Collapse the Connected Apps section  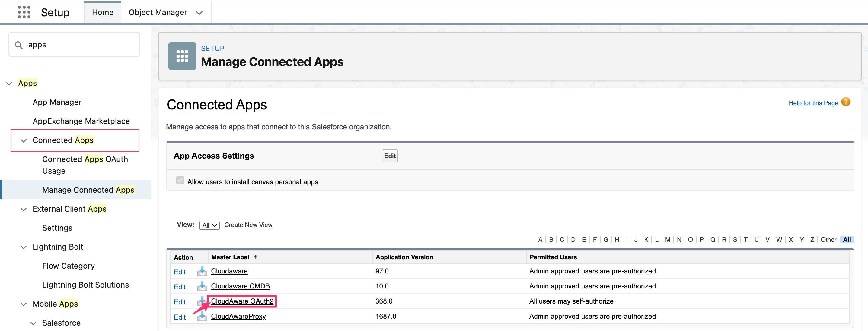point(23,141)
